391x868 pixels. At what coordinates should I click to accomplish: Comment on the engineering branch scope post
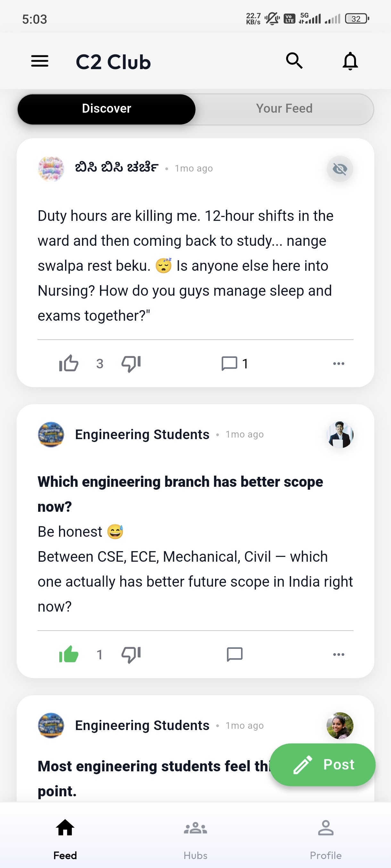coord(235,654)
